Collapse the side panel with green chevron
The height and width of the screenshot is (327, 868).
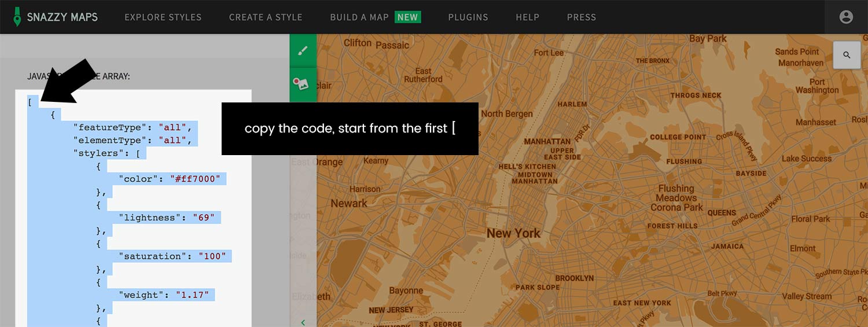click(x=303, y=322)
